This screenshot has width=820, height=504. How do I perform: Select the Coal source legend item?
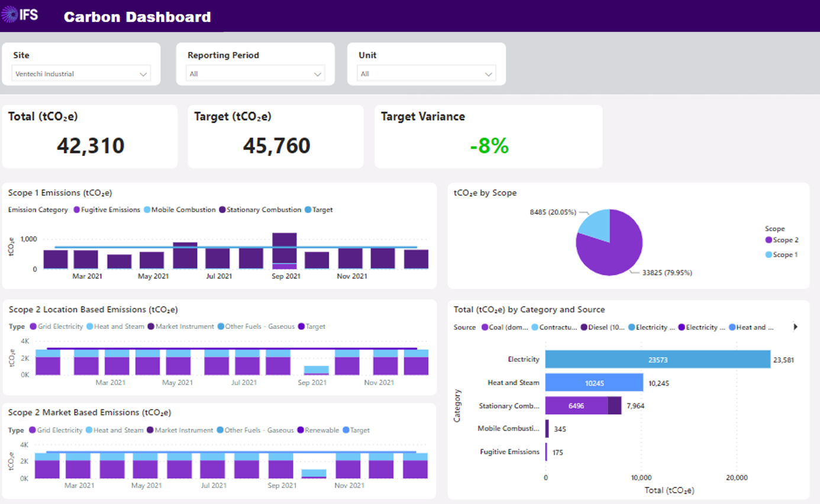tap(505, 327)
